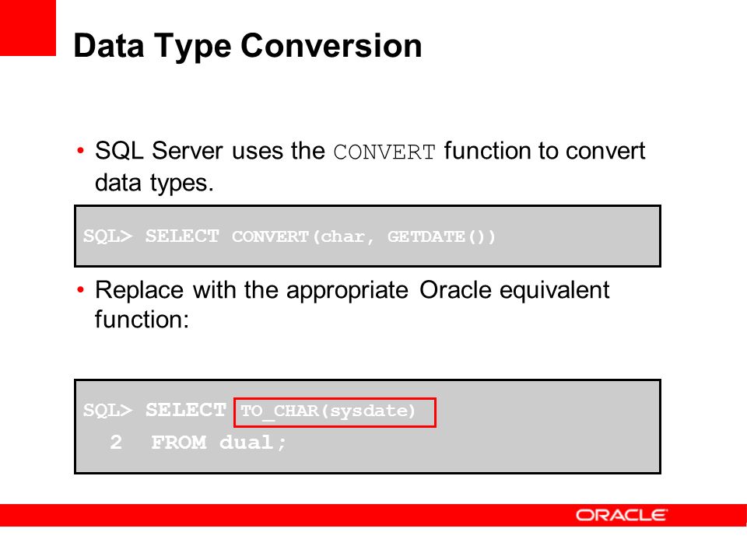747x560 pixels.
Task: Click the first red bullet point
Action: pos(80,151)
